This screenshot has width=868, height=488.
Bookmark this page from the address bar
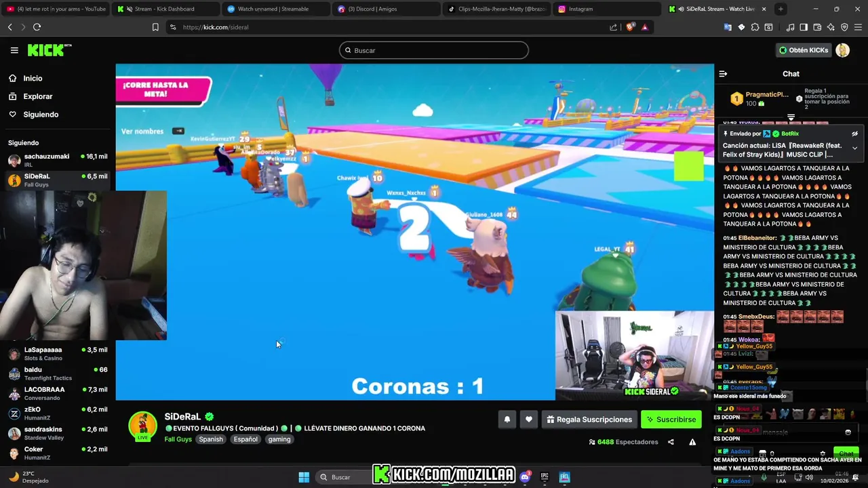(x=155, y=27)
